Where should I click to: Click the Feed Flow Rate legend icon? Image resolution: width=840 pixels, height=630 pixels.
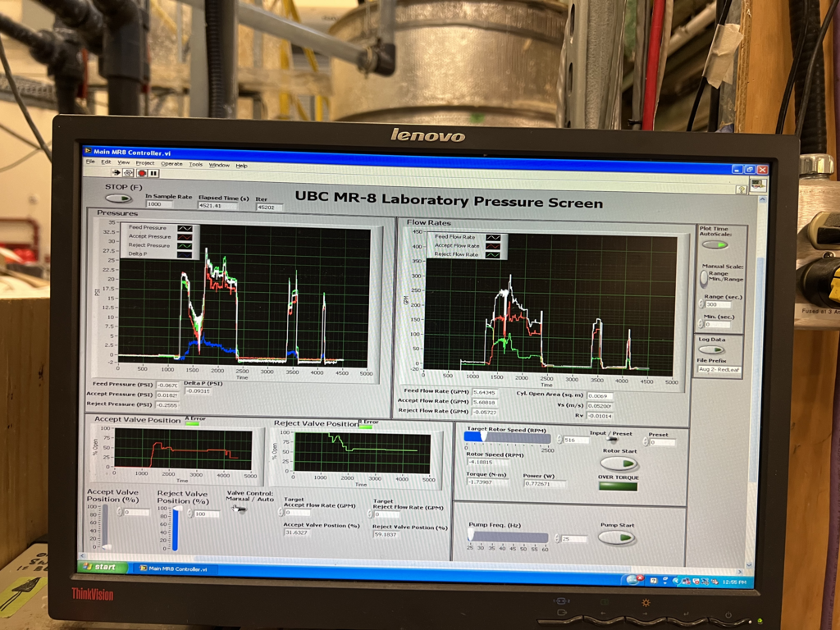click(493, 237)
